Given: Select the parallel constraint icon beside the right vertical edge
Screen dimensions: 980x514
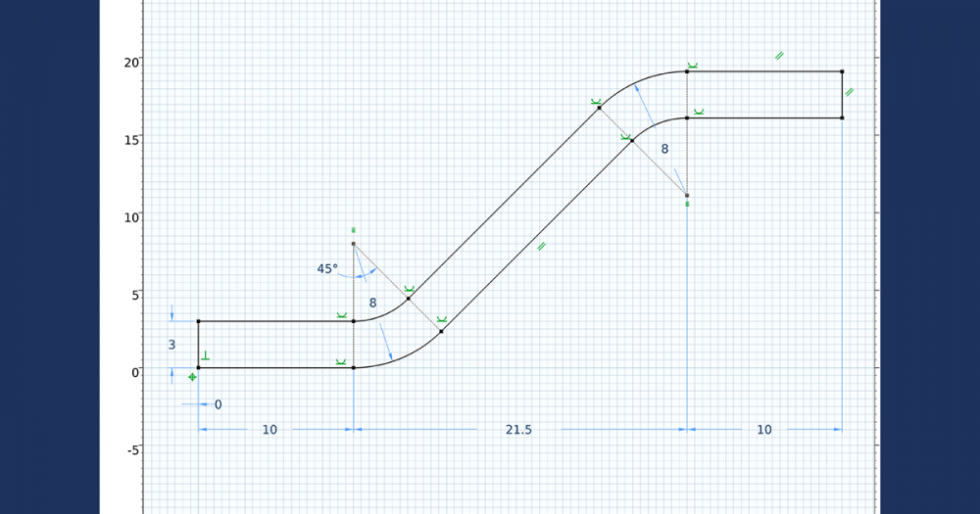Looking at the screenshot, I should 849,92.
